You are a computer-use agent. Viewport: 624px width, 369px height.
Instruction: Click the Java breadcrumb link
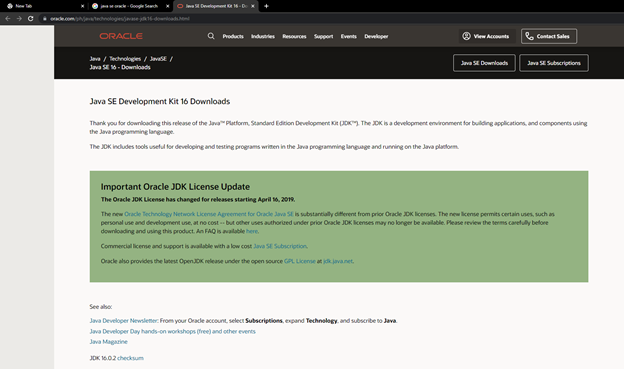coord(95,59)
